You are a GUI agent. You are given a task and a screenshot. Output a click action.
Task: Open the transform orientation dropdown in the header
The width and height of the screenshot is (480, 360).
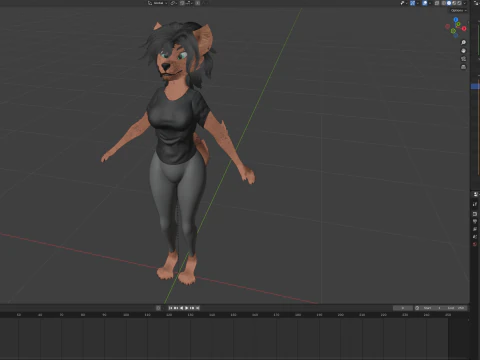[x=158, y=3]
